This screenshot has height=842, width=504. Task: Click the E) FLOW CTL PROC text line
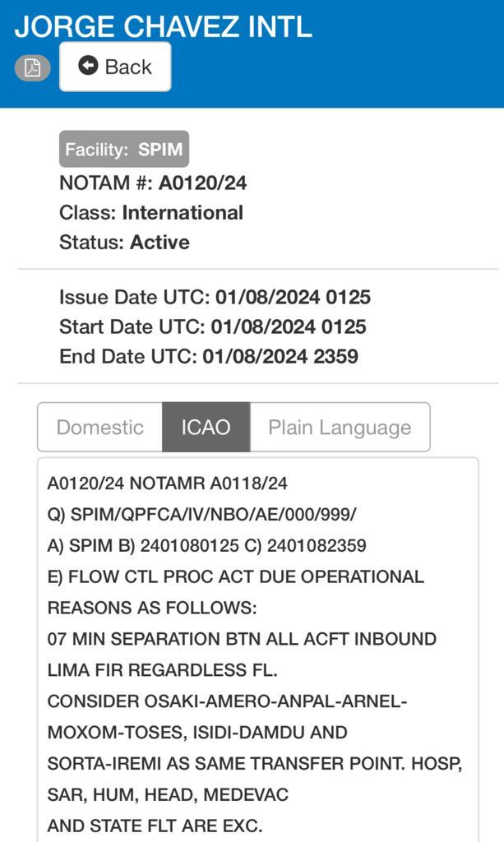(236, 576)
